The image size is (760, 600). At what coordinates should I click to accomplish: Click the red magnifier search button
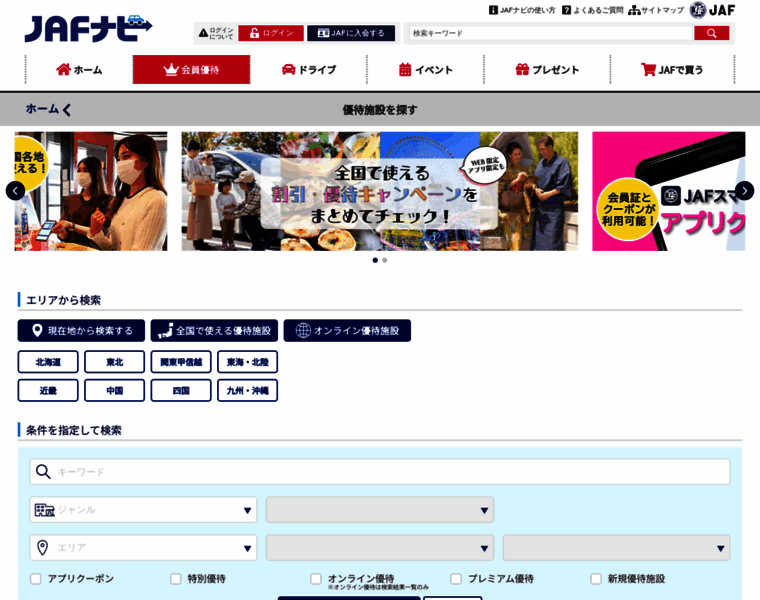pyautogui.click(x=712, y=33)
